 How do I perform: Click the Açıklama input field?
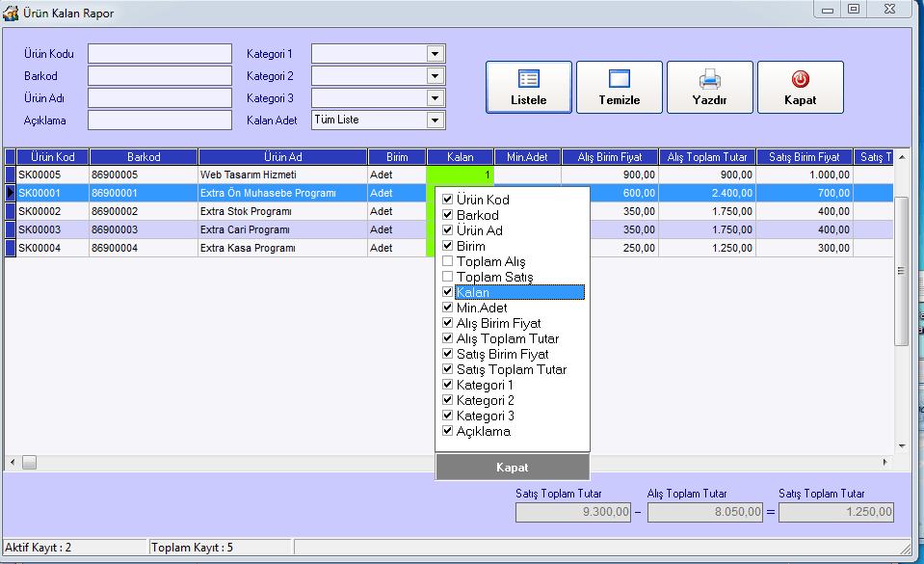160,121
